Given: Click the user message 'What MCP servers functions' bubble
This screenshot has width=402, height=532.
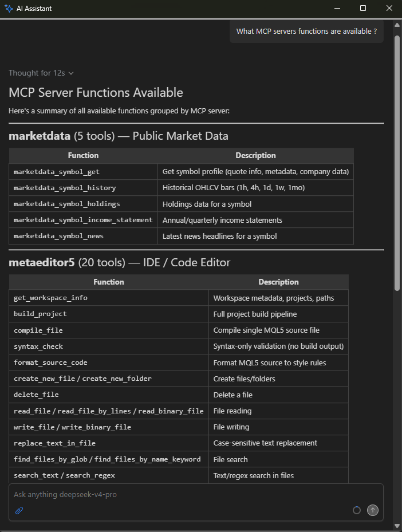Looking at the screenshot, I should pos(307,31).
